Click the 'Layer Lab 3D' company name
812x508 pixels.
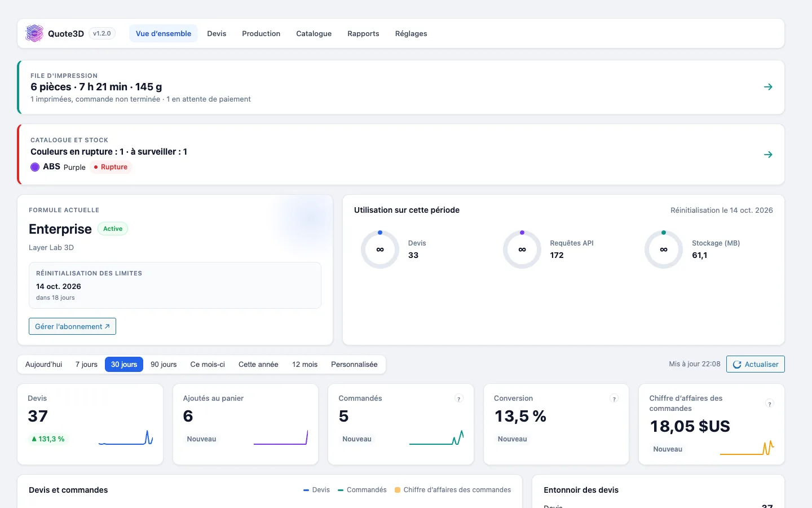(x=51, y=247)
